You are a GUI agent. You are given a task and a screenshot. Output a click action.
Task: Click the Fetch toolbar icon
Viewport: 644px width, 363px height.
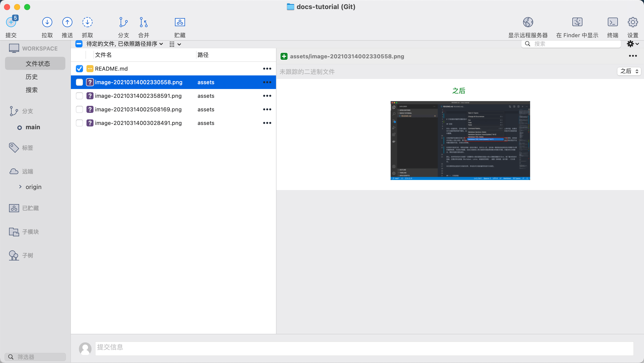click(87, 22)
